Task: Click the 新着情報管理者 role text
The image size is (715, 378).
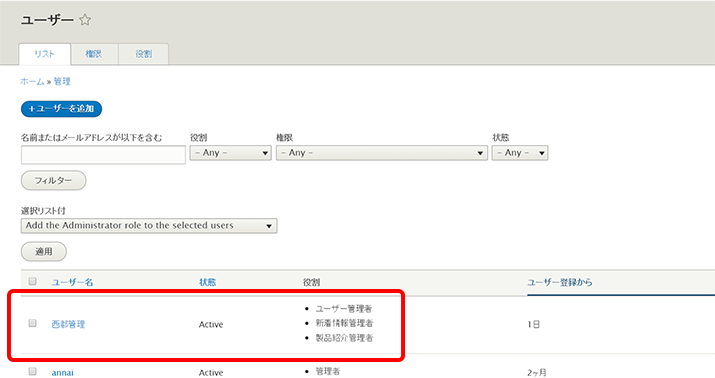Action: (344, 323)
